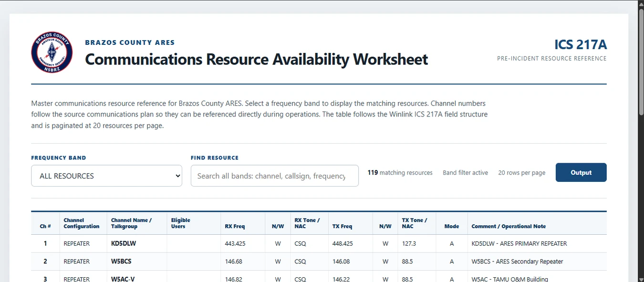The height and width of the screenshot is (282, 644).
Task: Click channel number 1 cell
Action: (45, 243)
